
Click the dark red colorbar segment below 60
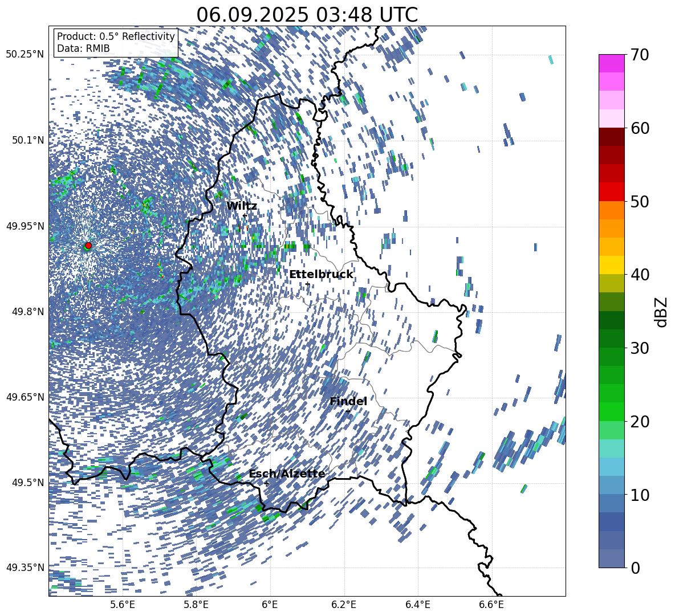click(x=611, y=137)
